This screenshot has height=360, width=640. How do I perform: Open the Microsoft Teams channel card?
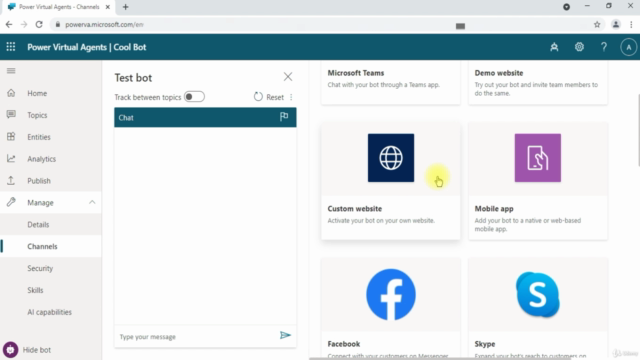(391, 82)
